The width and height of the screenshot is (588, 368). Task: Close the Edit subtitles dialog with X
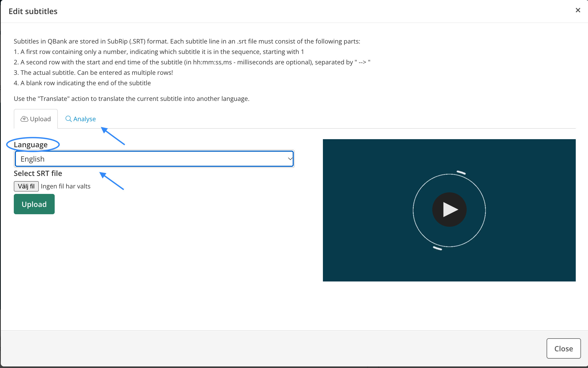(x=578, y=10)
